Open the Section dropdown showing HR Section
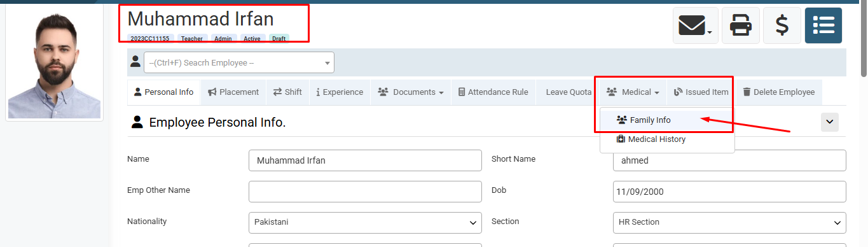This screenshot has width=868, height=247. click(x=729, y=223)
